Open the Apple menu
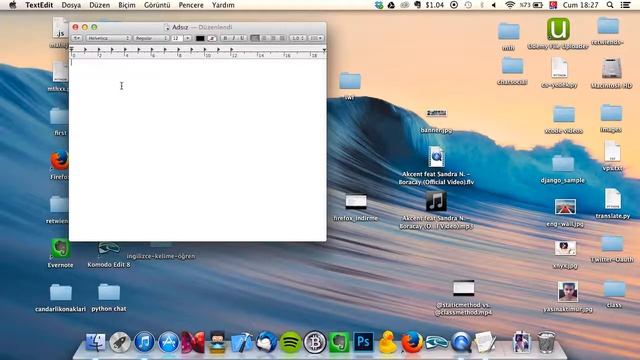Image resolution: width=640 pixels, height=360 pixels. (x=12, y=5)
